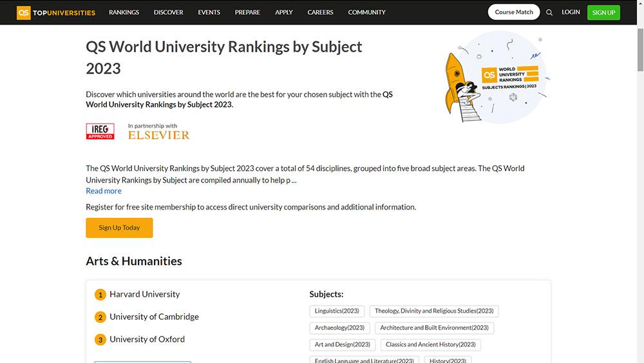The height and width of the screenshot is (363, 644).
Task: Select English Language and Literature(2023) tag
Action: click(365, 360)
